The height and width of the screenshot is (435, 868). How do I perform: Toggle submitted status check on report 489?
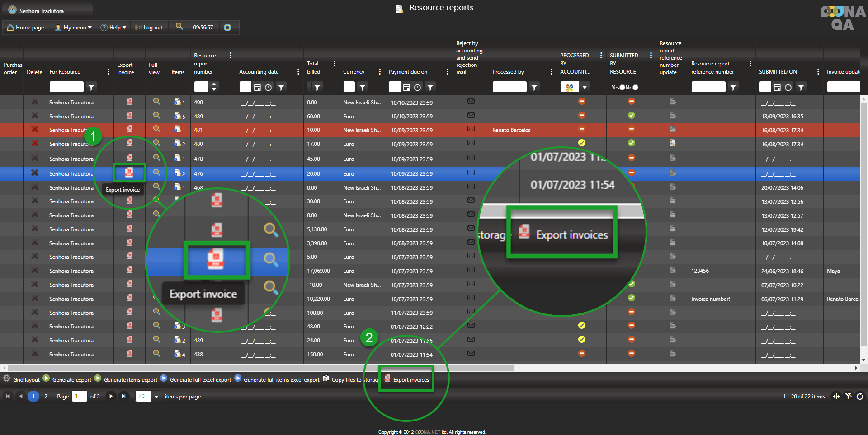tap(631, 116)
